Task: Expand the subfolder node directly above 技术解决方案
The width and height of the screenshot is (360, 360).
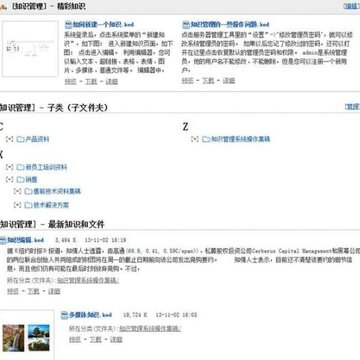Action: [x=18, y=191]
